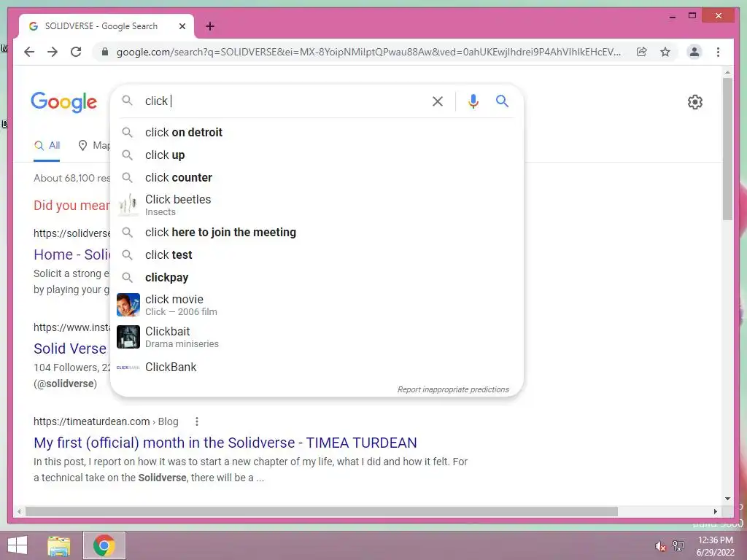Viewport: 747px width, 560px height.
Task: Click the scroll-right arrow of horizontal scrollbar
Action: click(715, 511)
